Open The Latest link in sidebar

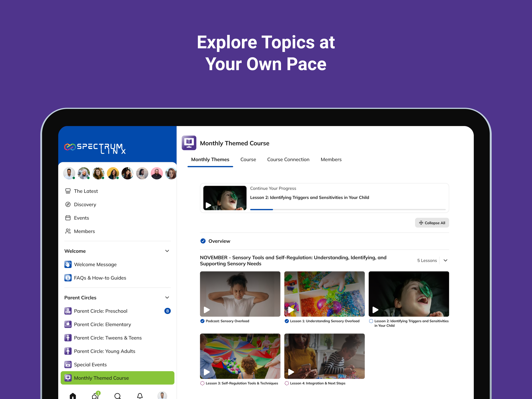(86, 191)
